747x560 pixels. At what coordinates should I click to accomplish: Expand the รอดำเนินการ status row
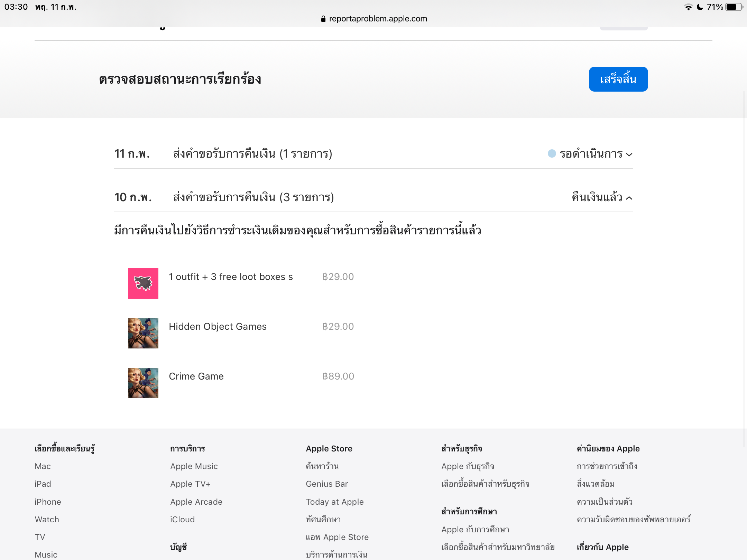[591, 154]
